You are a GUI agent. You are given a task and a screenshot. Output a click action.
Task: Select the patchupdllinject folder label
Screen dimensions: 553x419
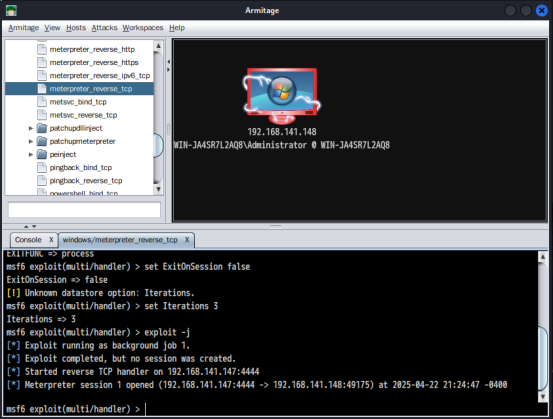(76, 128)
